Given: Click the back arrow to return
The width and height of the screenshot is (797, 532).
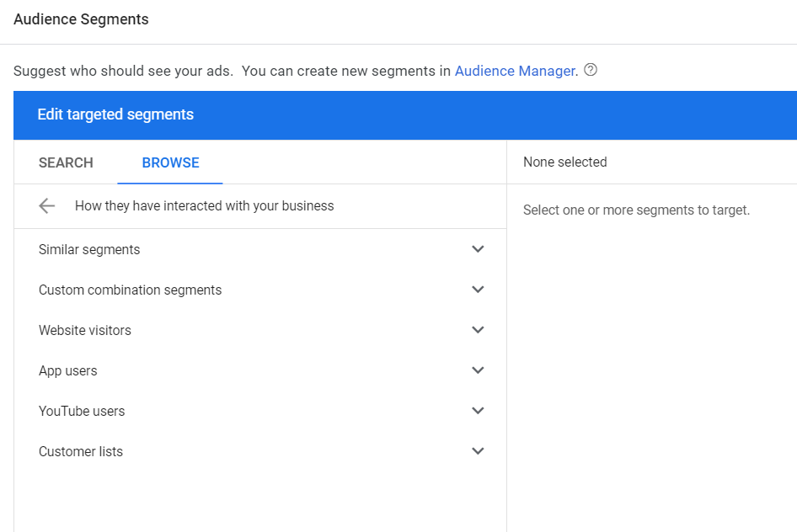Looking at the screenshot, I should click(46, 205).
